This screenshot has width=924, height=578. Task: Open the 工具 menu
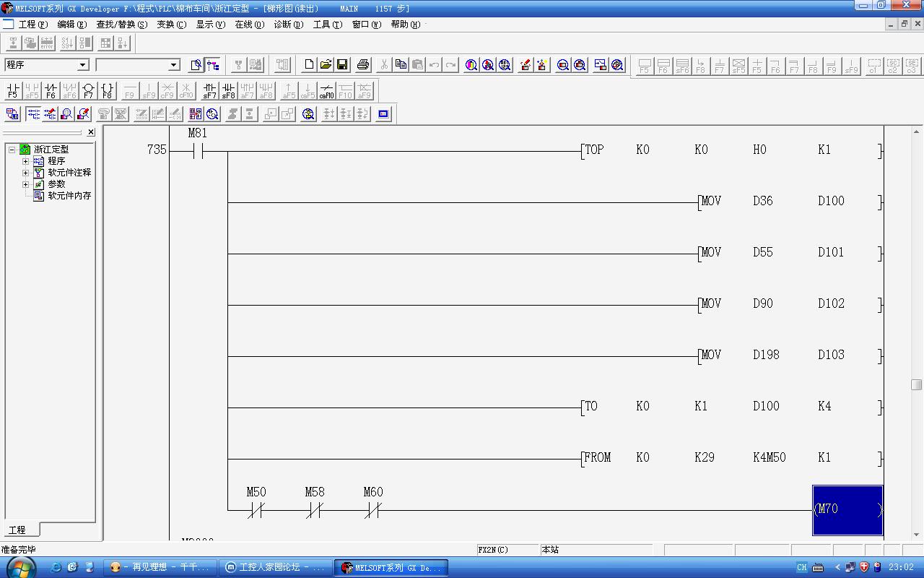click(327, 25)
